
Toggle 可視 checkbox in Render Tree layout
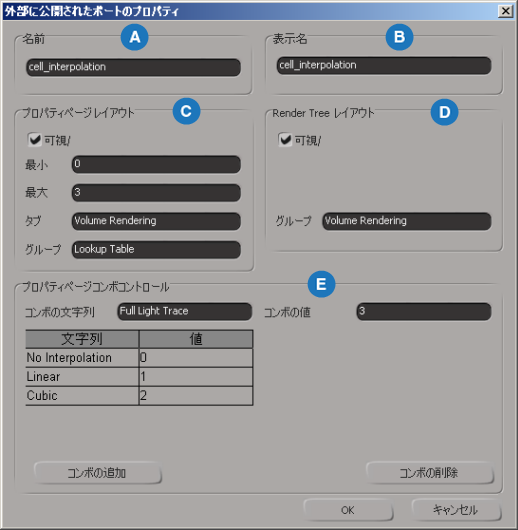(x=285, y=139)
